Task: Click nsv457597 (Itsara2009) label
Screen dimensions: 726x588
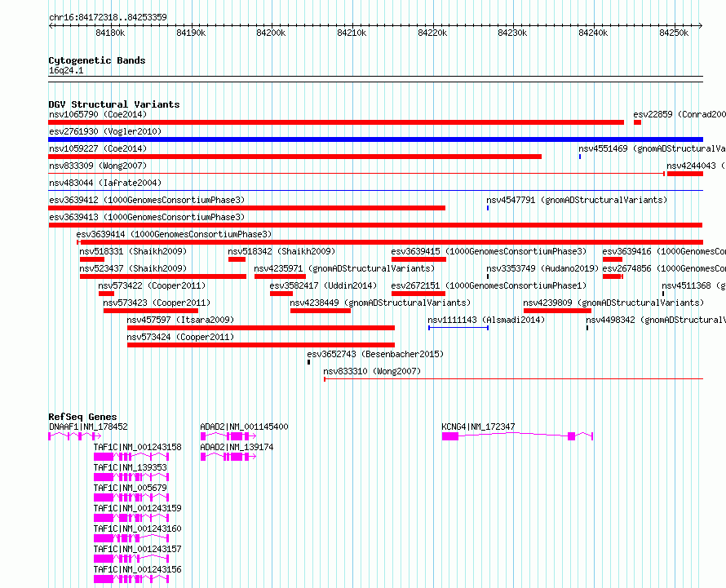Action: (x=180, y=320)
